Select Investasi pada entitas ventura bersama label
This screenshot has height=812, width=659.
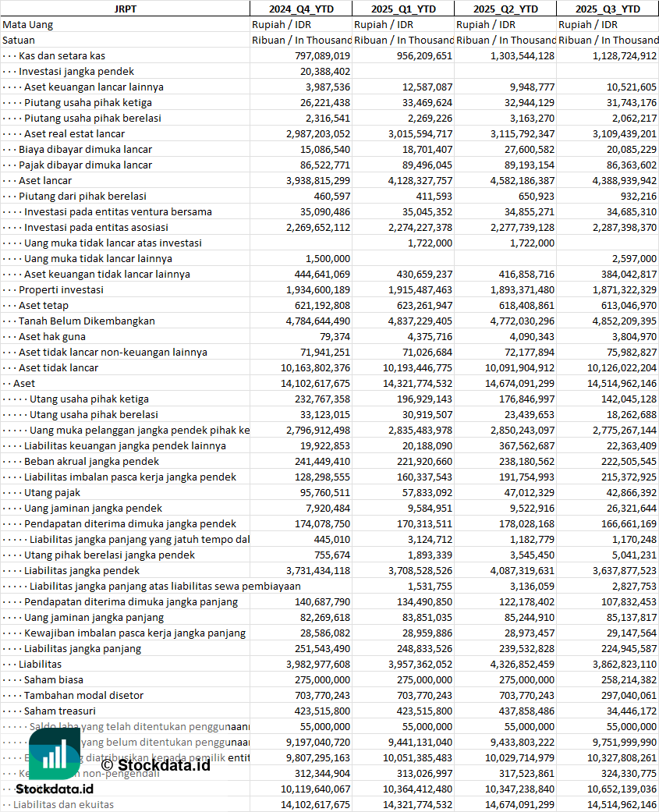[118, 211]
